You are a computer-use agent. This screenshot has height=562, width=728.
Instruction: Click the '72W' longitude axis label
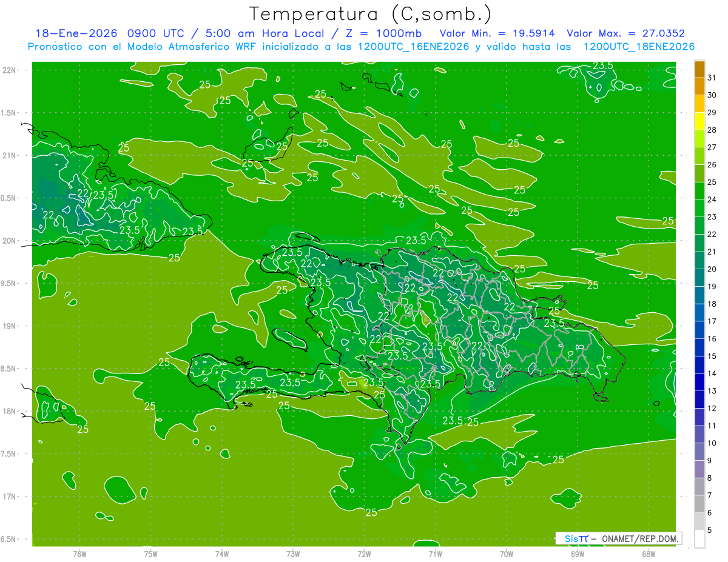[x=364, y=554]
